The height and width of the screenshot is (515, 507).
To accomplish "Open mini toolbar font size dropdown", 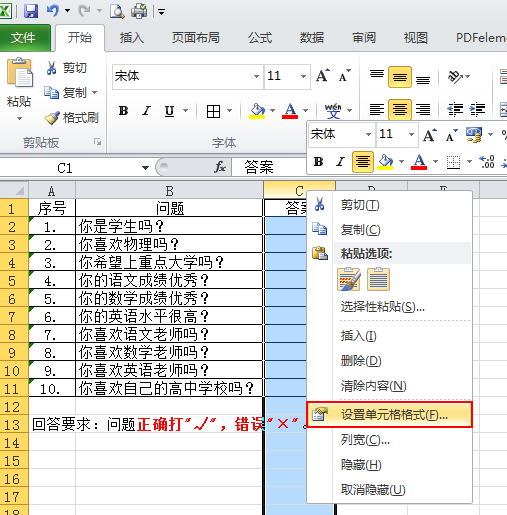I will click(x=411, y=135).
